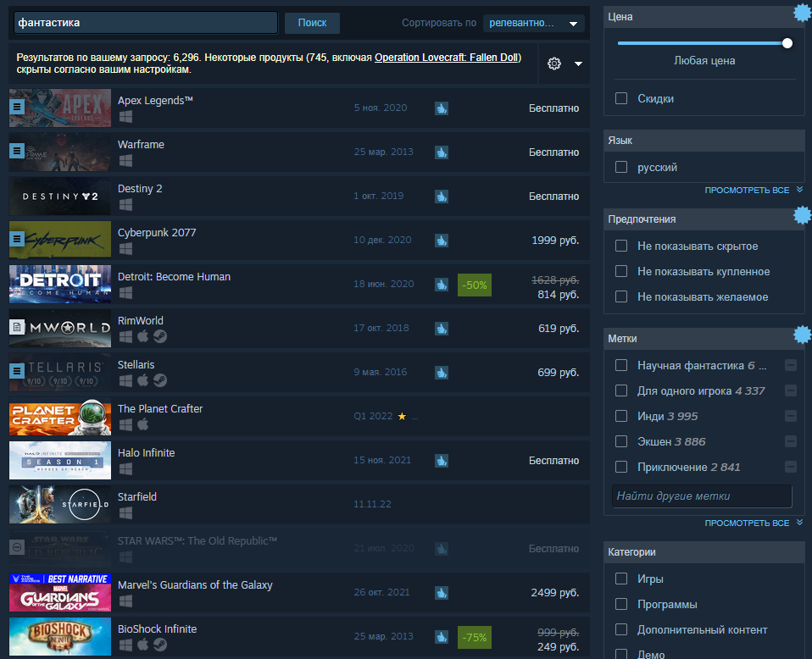Toggle Не показывать желаемое checkbox
Viewport: 812px width, 659px height.
click(x=621, y=296)
